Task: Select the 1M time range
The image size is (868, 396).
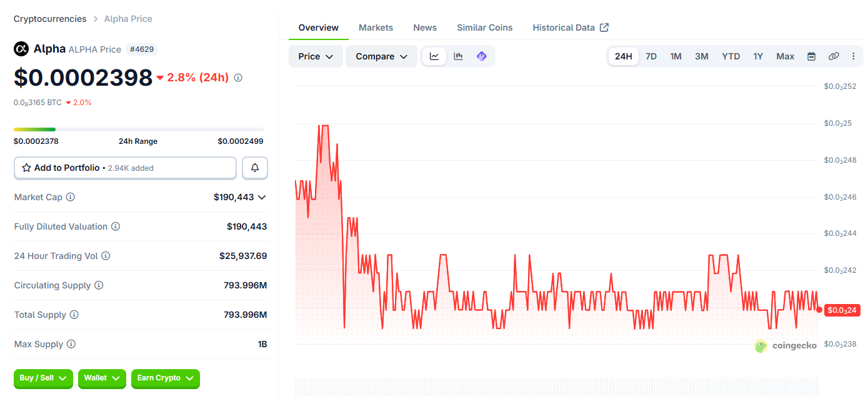Action: pos(676,56)
